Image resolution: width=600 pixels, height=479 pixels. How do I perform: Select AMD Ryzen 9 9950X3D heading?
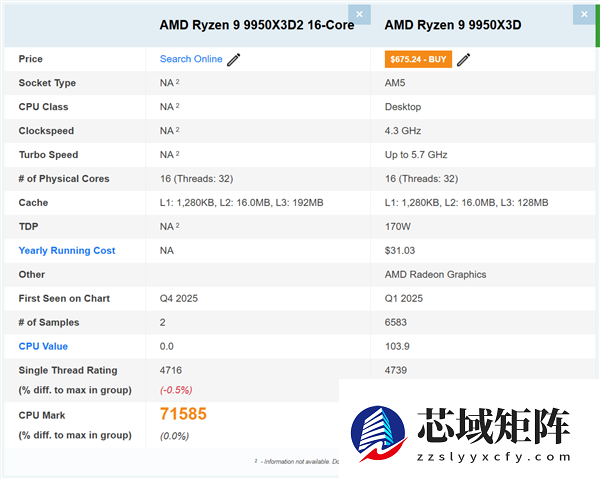pyautogui.click(x=453, y=25)
